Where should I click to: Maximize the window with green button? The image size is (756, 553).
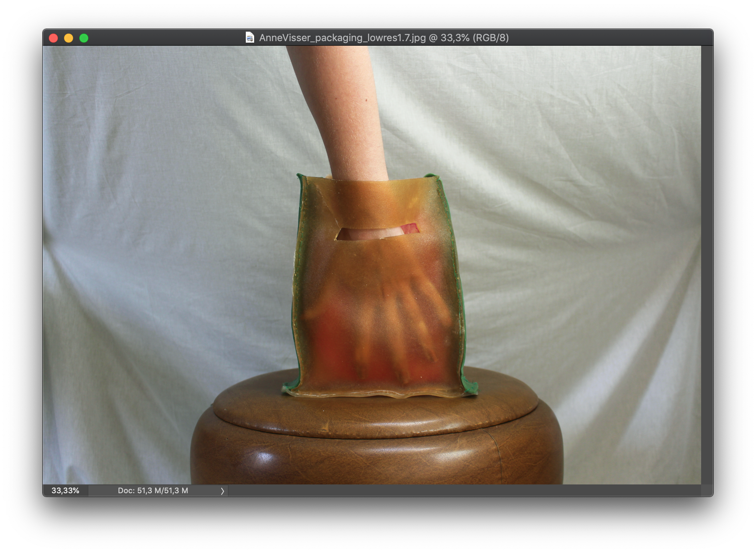pos(84,38)
